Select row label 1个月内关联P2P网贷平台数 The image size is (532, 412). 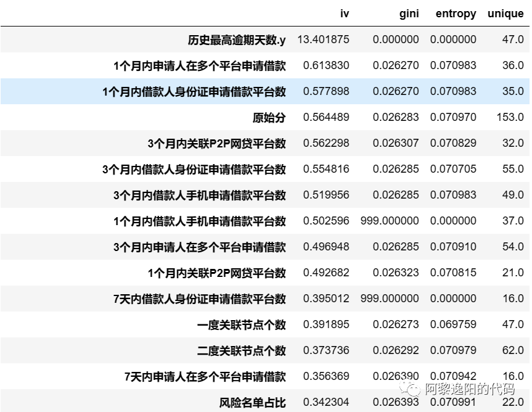click(x=216, y=273)
